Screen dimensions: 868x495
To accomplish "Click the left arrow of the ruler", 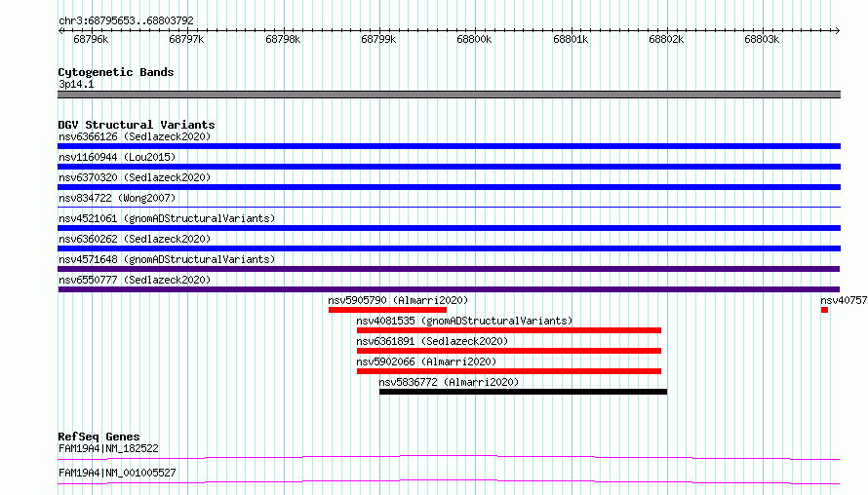I will 60,31.
